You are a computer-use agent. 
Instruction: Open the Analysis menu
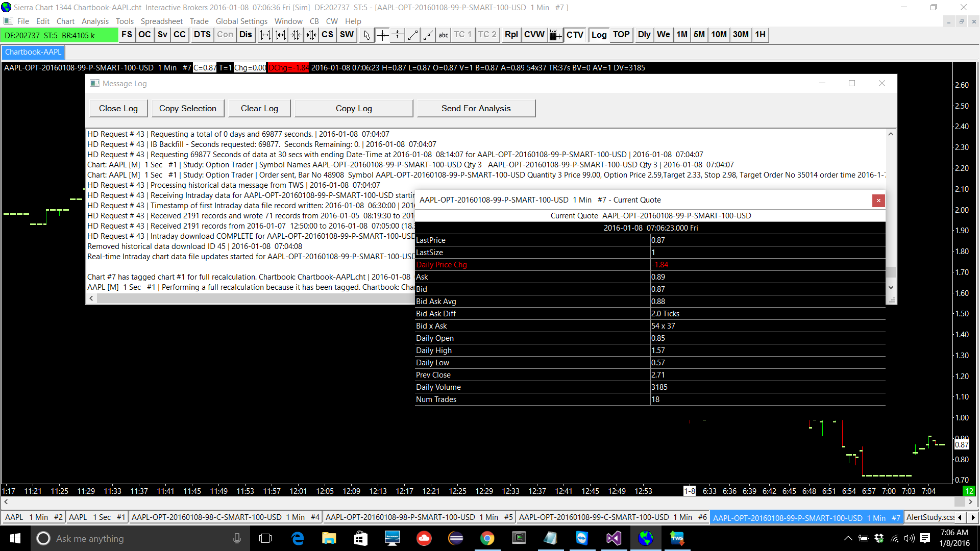[95, 21]
